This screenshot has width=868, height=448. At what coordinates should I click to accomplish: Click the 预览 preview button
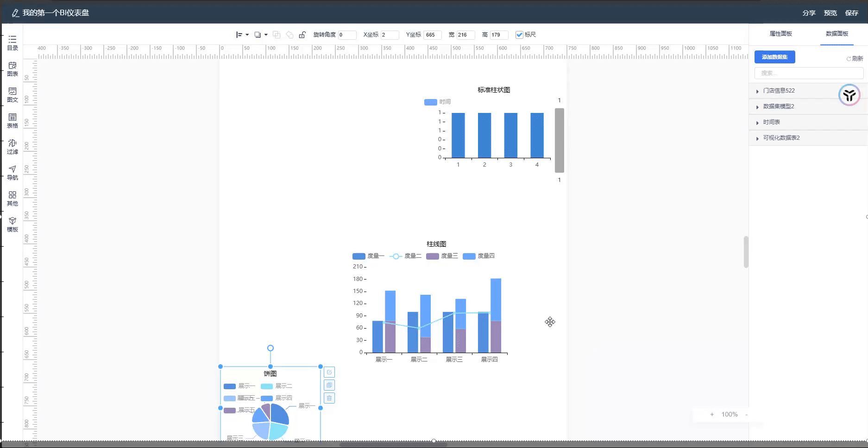point(830,13)
